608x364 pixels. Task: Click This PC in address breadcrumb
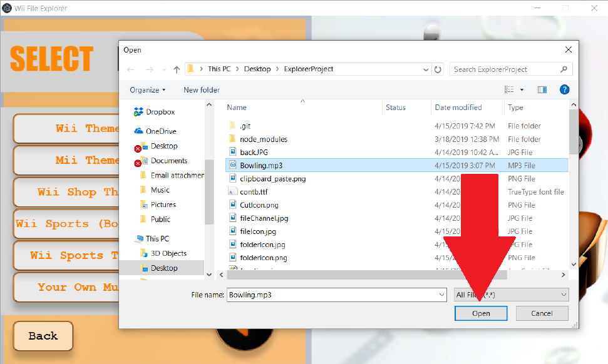coord(219,69)
